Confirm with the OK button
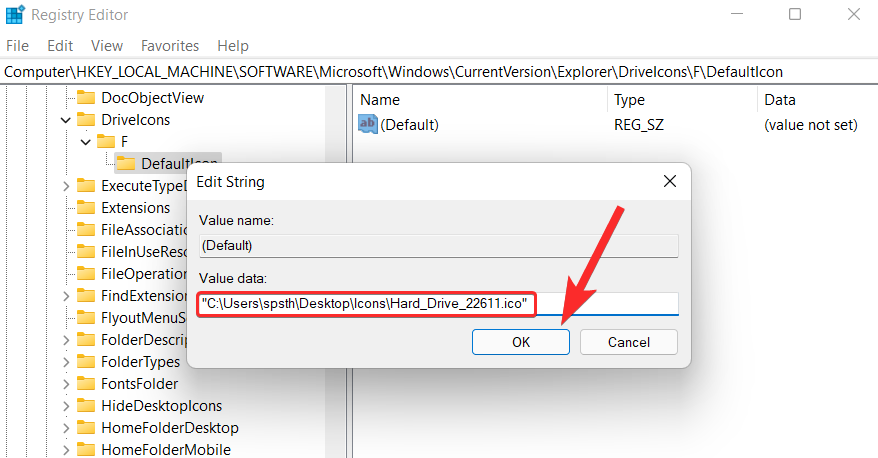The width and height of the screenshot is (878, 458). point(521,342)
